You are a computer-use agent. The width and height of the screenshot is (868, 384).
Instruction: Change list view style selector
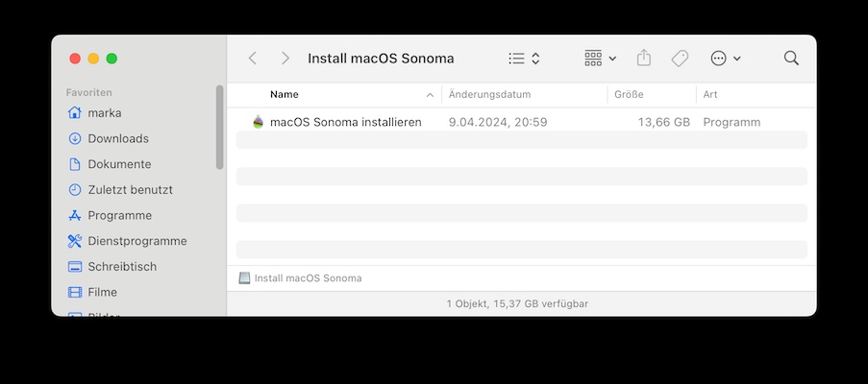tap(524, 59)
